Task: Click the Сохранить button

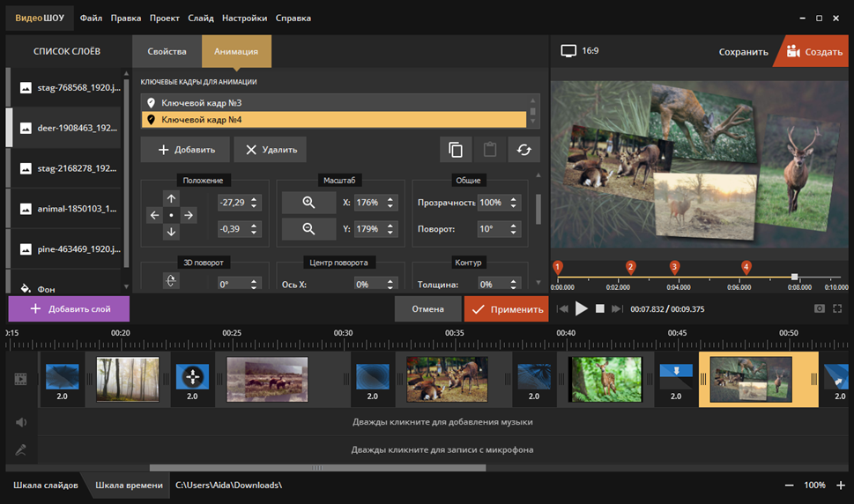Action: 744,52
